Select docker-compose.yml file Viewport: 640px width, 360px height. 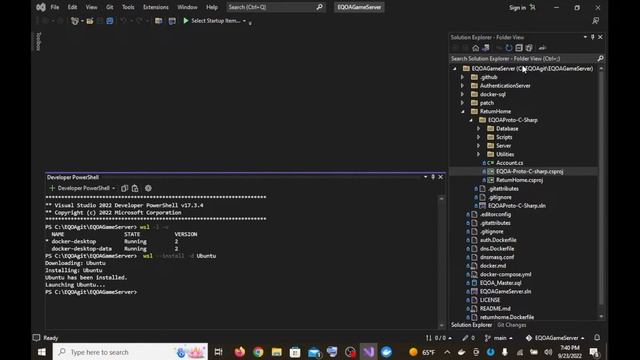click(x=505, y=274)
